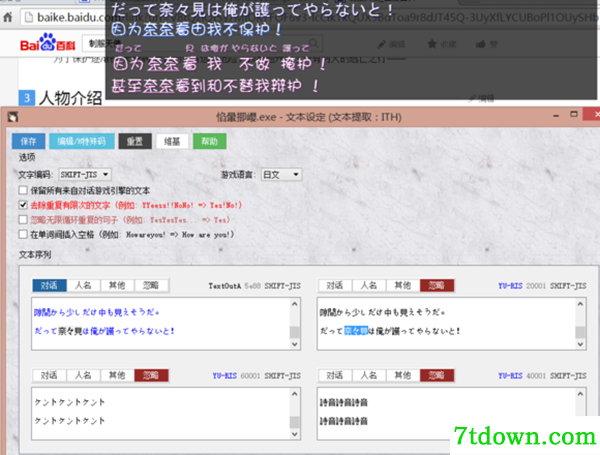The width and height of the screenshot is (600, 455).
Task: Click the 编辑/特殊码 button
Action: click(82, 141)
